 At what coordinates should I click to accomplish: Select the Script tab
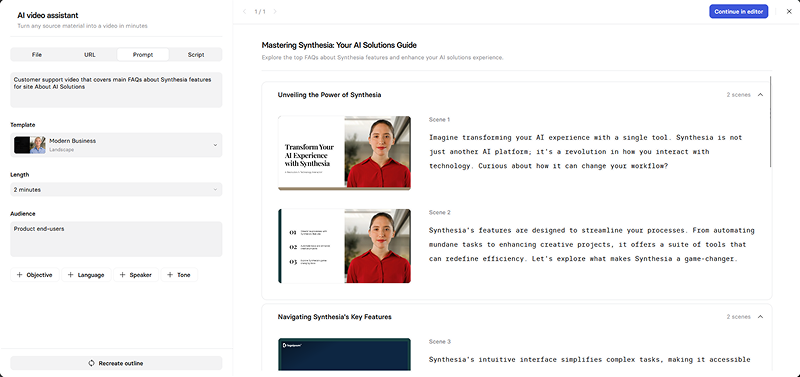[x=196, y=55]
